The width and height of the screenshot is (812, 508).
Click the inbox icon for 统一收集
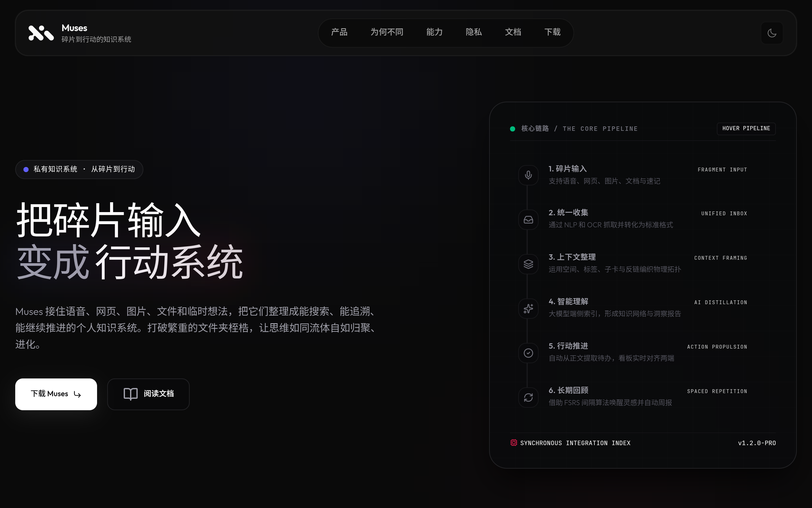528,220
